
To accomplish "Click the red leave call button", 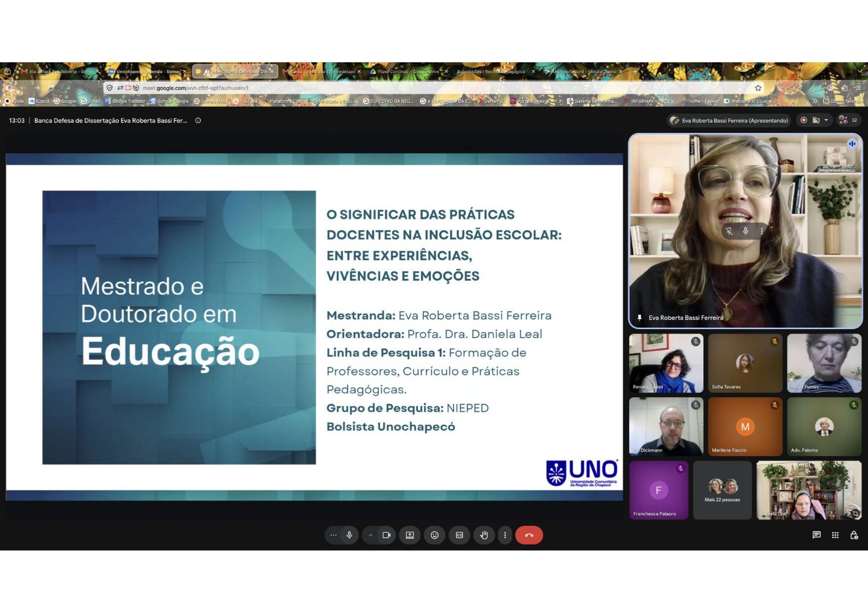I will tap(529, 535).
